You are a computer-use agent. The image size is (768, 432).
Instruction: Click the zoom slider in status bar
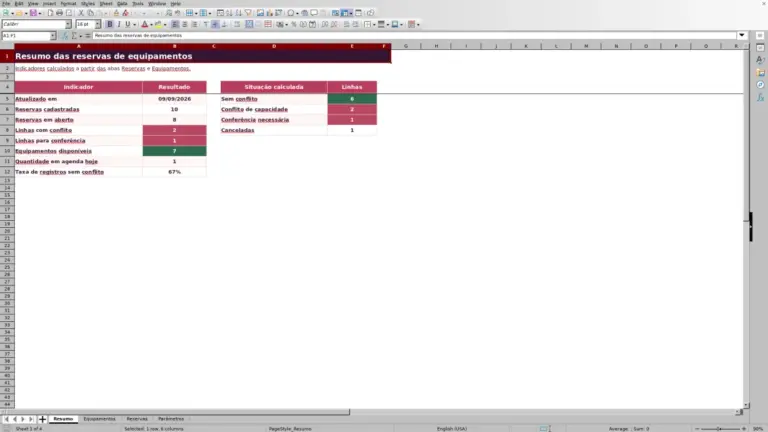720,429
